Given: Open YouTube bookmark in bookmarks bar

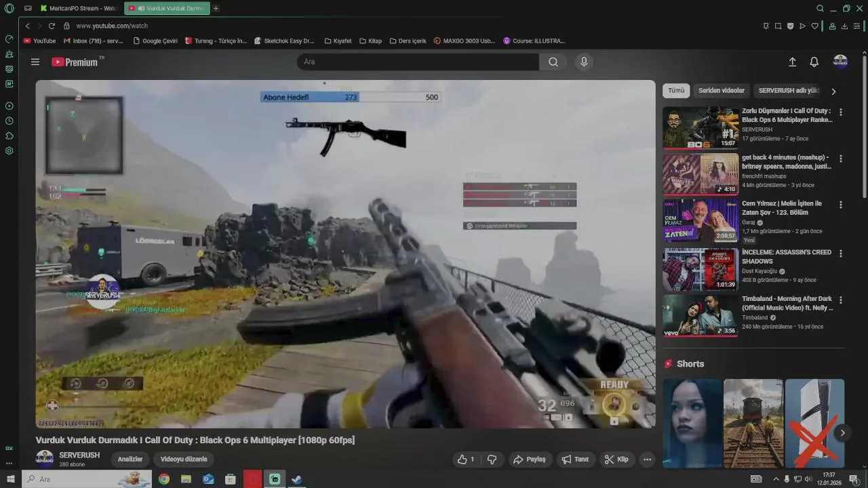Looking at the screenshot, I should 39,41.
